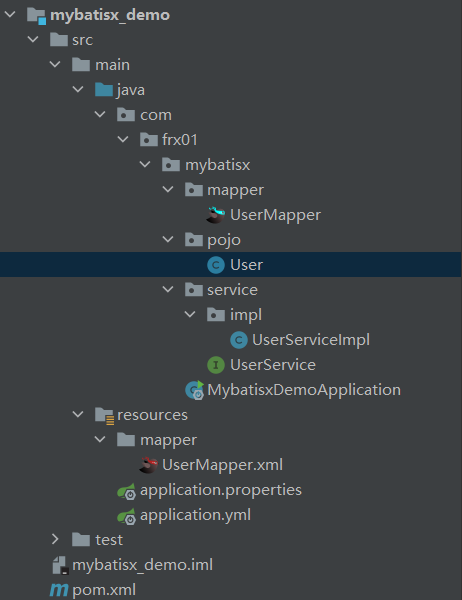The height and width of the screenshot is (600, 462).
Task: Select the mapper folder under resources
Action: 157,440
